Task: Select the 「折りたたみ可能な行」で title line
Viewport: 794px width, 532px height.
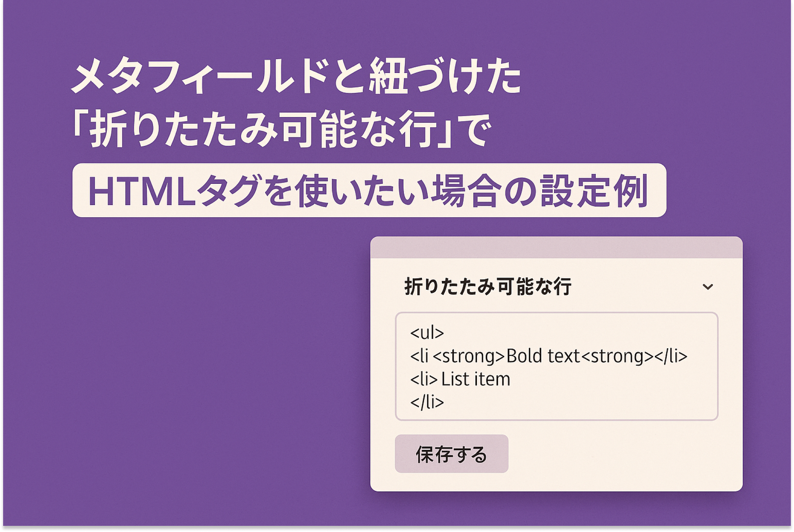Action: pyautogui.click(x=282, y=130)
